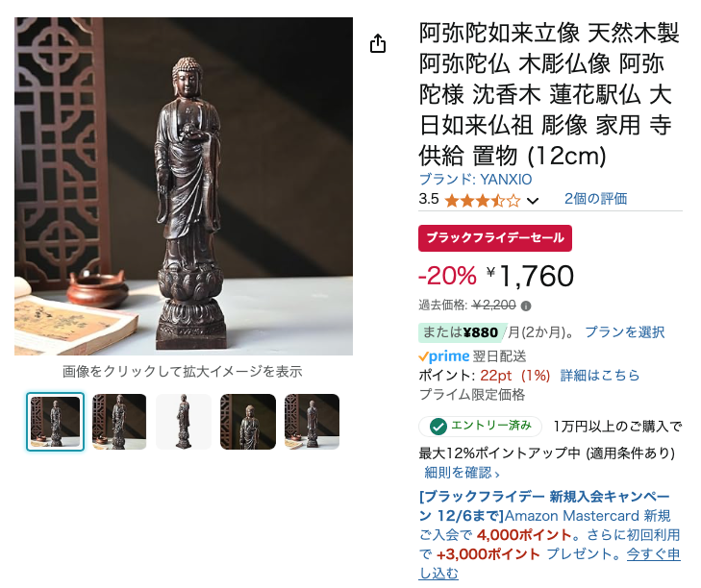The width and height of the screenshot is (701, 588).
Task: Click プランを選択 installment plan link
Action: (x=624, y=332)
